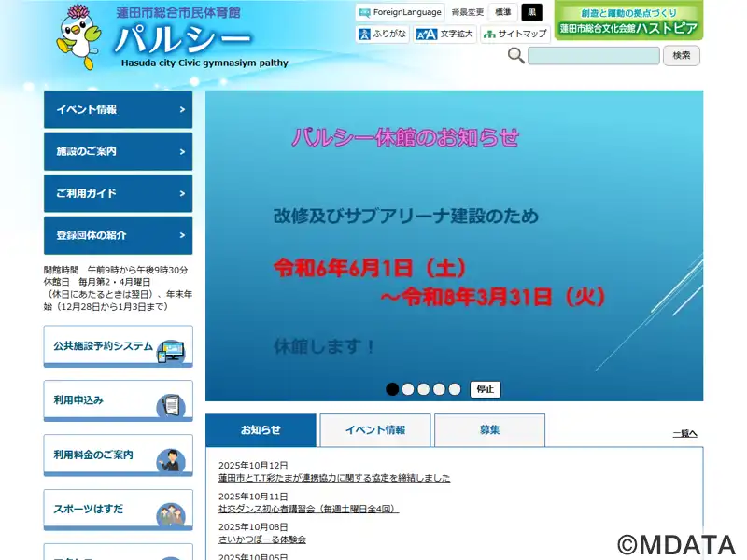Select the fifth slide dot
The width and height of the screenshot is (747, 560).
[455, 389]
